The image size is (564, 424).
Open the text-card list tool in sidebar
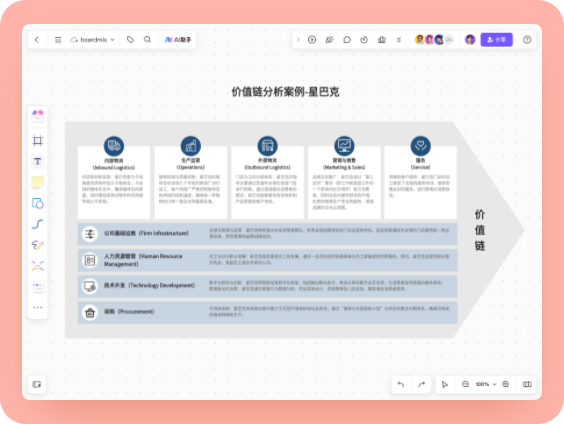pyautogui.click(x=38, y=287)
